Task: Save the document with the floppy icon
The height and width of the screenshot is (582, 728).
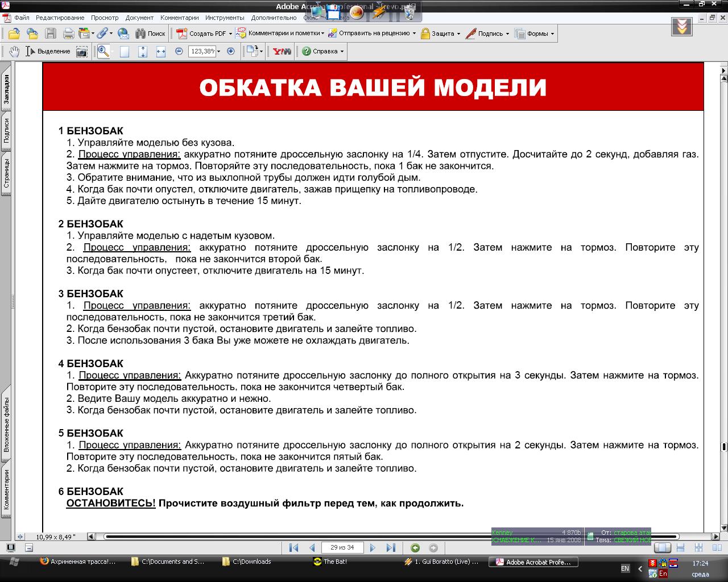Action: coord(51,34)
